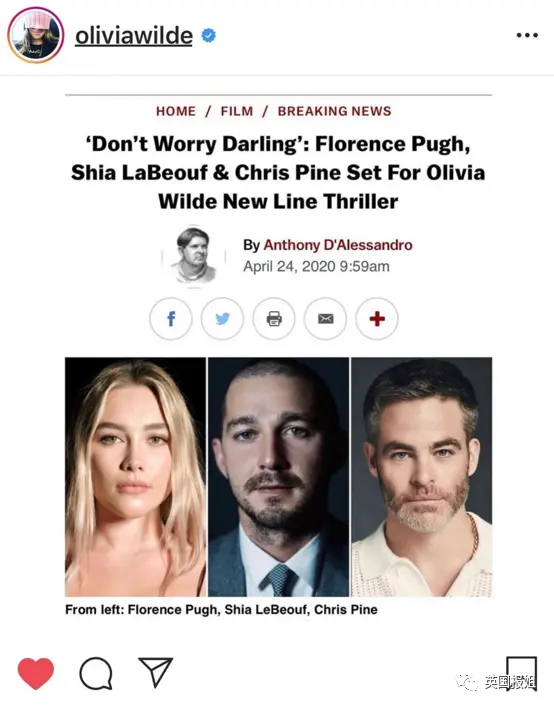
Task: Open the oliviawilde profile picture story
Action: 36,35
